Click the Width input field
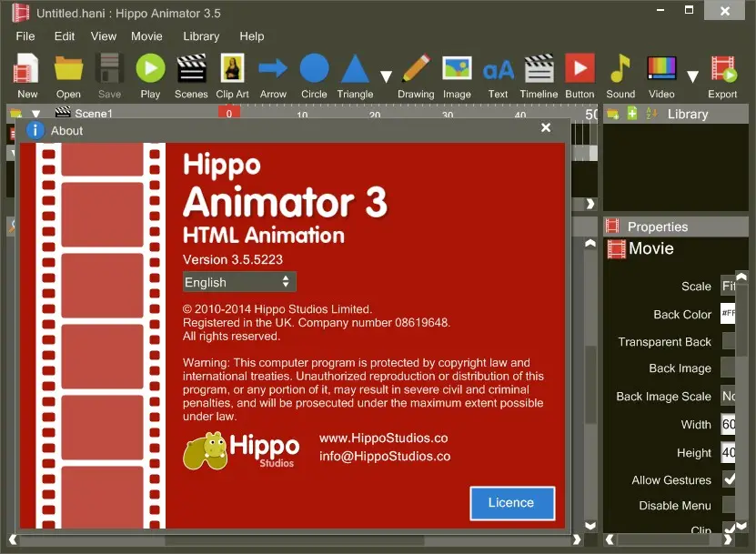This screenshot has height=554, width=756. (728, 424)
